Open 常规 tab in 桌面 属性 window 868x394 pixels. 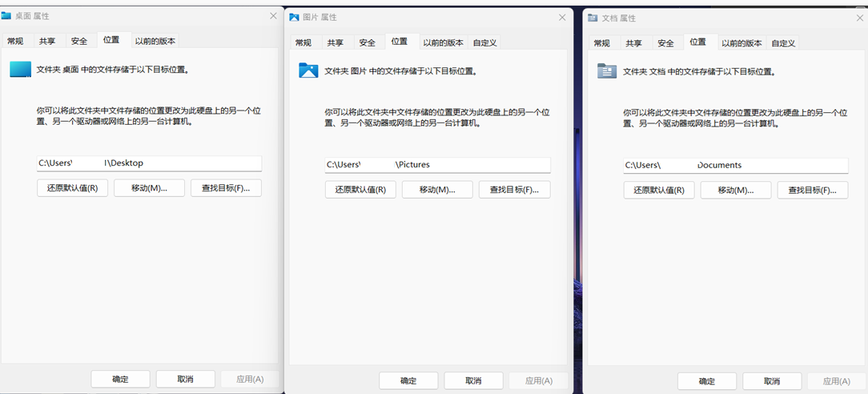[15, 41]
